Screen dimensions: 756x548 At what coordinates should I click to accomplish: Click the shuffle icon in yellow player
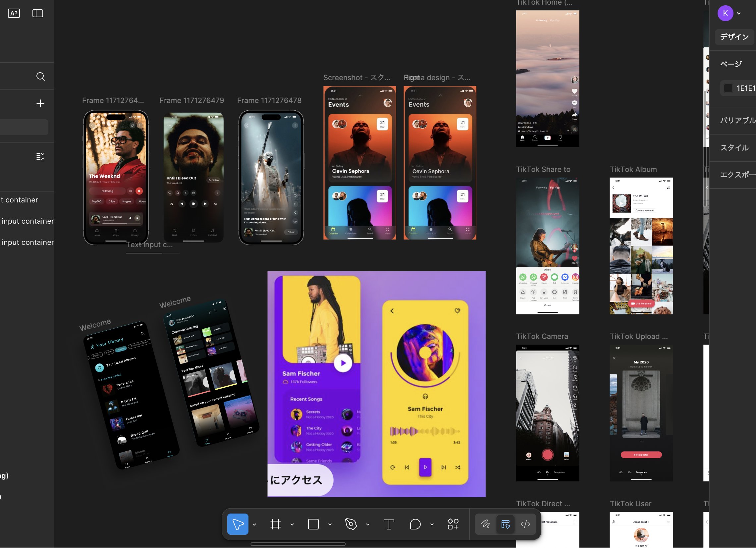(x=458, y=467)
